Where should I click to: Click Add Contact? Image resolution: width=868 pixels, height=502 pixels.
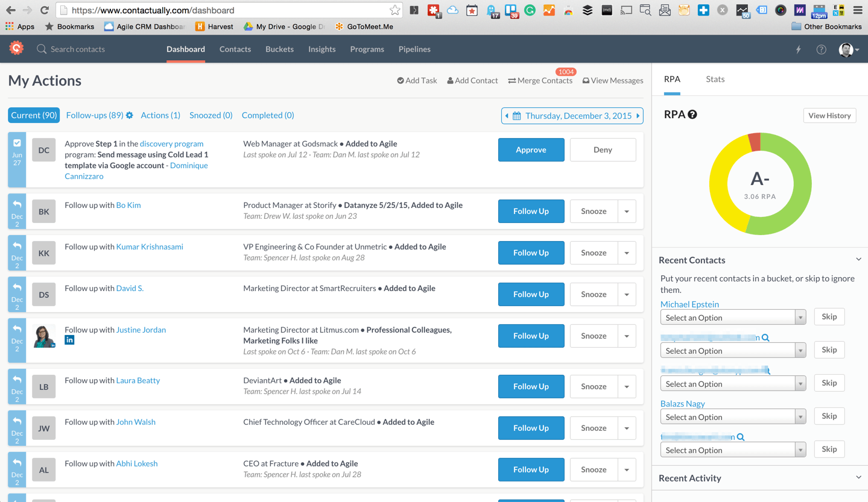coord(472,81)
